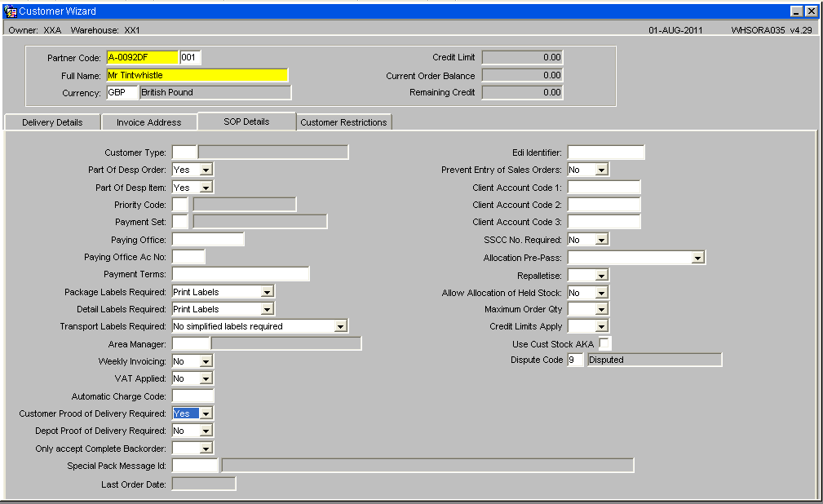Close the Customer Wizard window
Screen dimensions: 823x504
coord(811,11)
